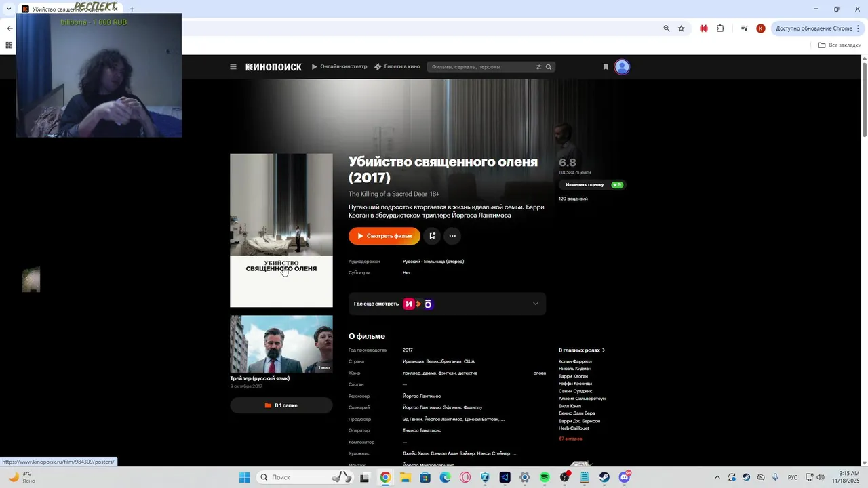Screen dimensions: 868x488
Task: Open a new browser tab
Action: (132, 9)
